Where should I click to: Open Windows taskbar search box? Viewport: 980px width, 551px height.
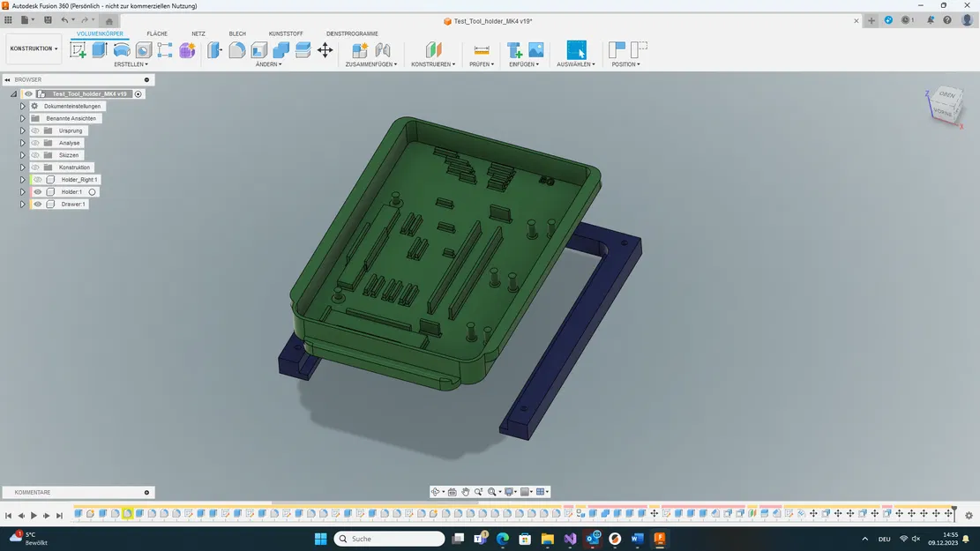tap(389, 539)
